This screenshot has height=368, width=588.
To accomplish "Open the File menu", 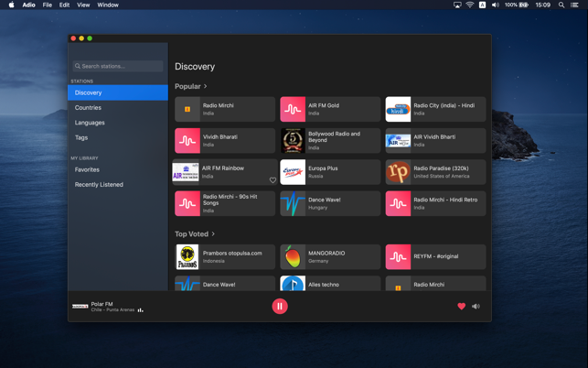I will coord(48,5).
